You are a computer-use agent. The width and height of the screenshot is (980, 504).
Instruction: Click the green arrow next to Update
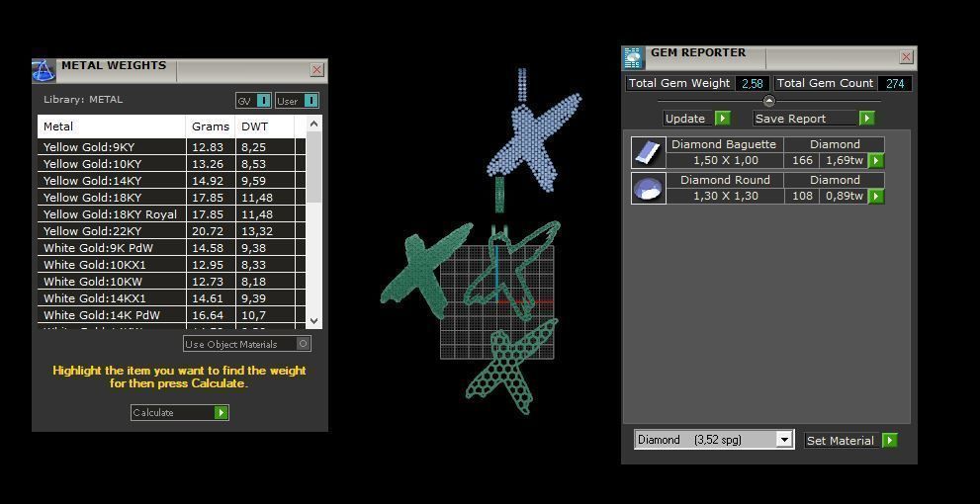(723, 118)
